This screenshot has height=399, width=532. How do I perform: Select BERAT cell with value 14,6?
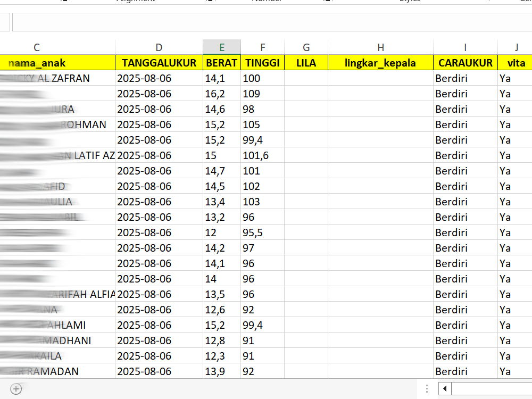point(222,109)
